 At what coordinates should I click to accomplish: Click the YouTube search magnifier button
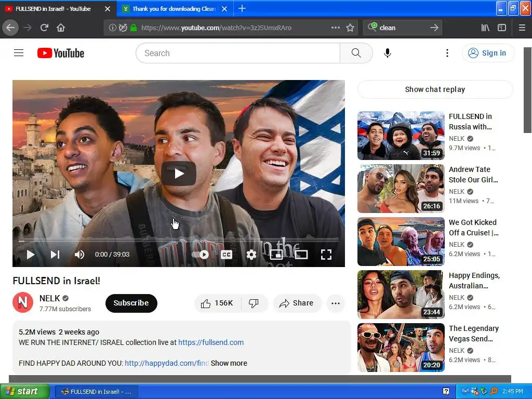coord(356,53)
